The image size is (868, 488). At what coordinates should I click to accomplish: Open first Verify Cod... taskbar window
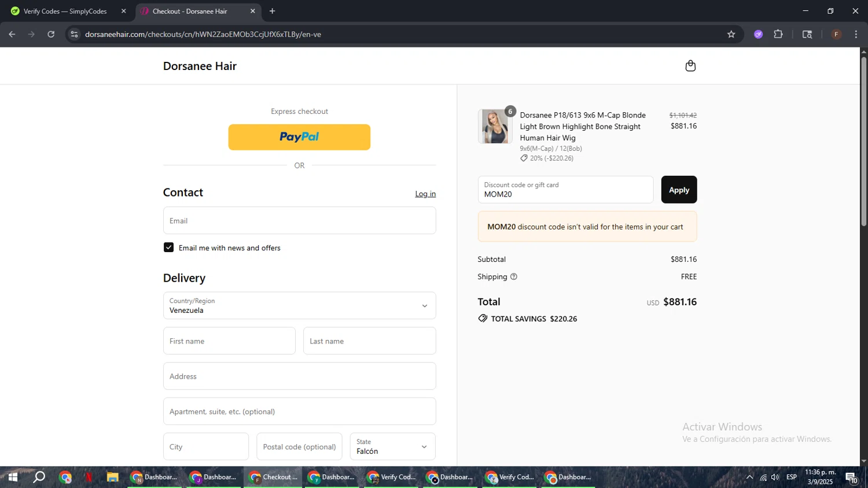[391, 477]
